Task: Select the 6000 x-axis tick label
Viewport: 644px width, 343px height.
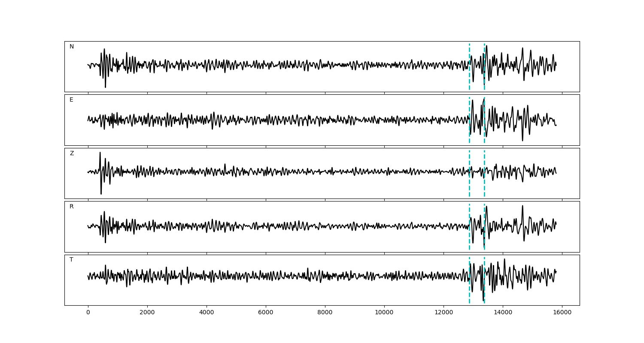Action: coord(266,313)
